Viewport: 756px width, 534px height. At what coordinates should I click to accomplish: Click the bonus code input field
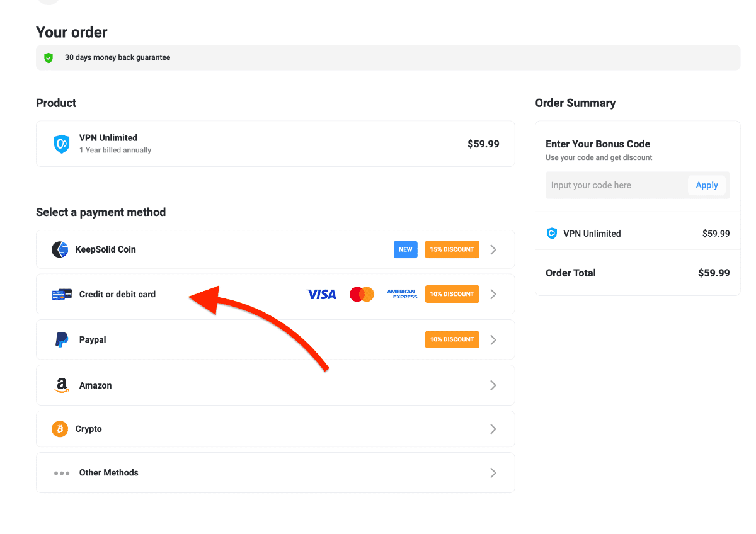coord(615,185)
